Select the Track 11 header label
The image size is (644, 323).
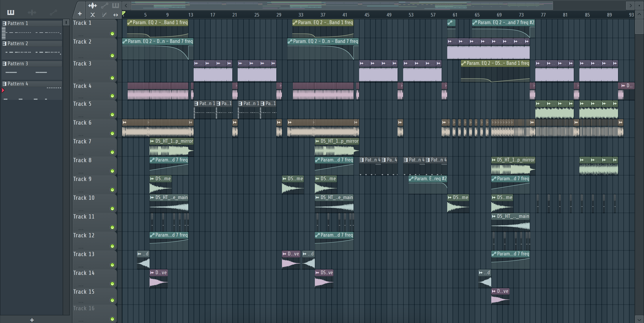click(x=84, y=217)
